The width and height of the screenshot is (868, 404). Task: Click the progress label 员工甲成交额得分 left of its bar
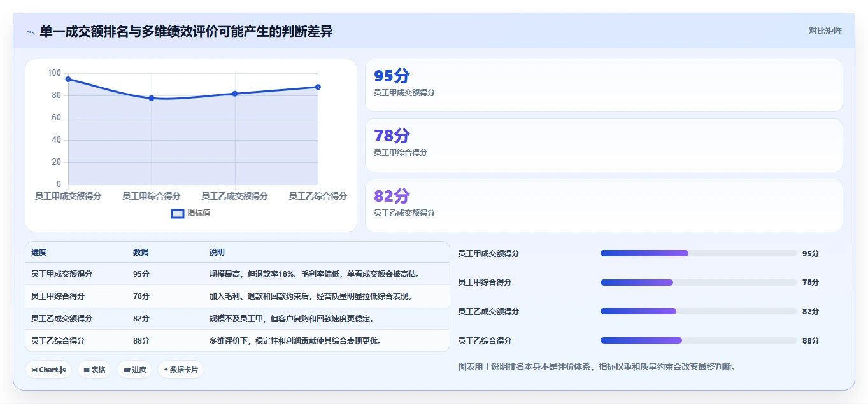pos(488,253)
